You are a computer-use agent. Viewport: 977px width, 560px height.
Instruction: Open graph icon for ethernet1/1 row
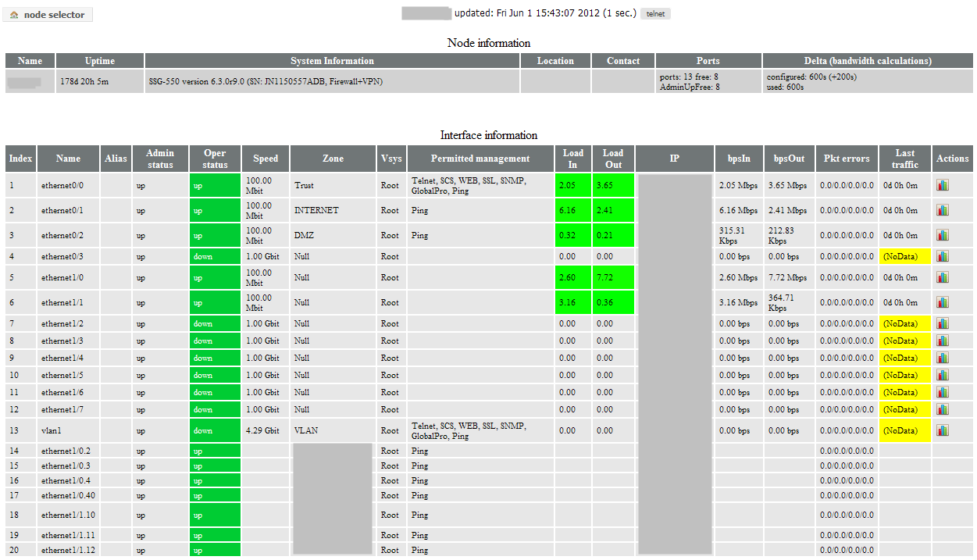943,302
